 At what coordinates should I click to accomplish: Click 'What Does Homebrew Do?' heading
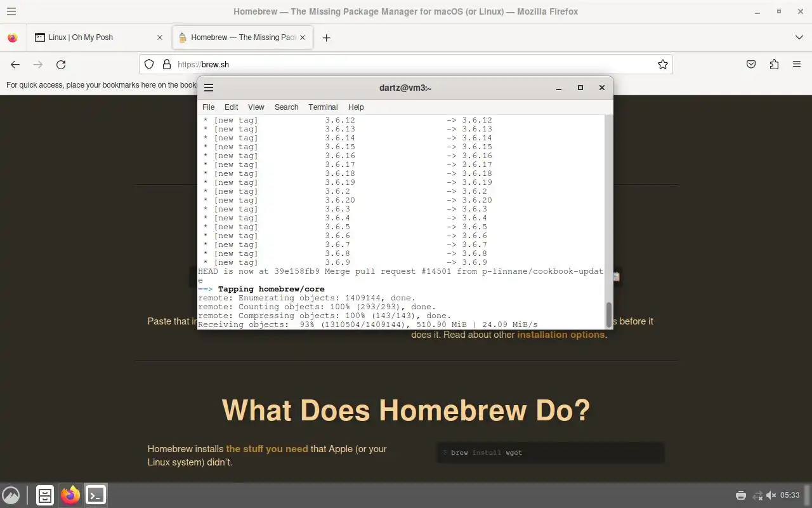[406, 410]
